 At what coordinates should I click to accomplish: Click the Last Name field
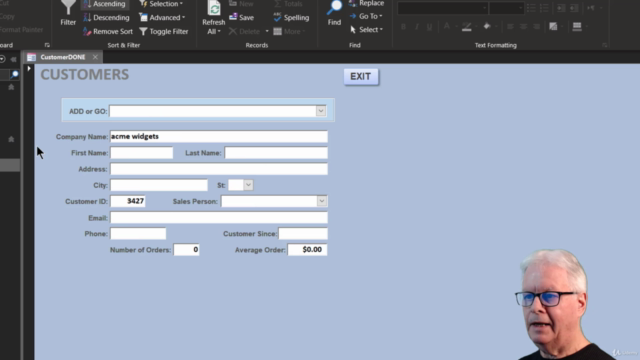pos(276,153)
